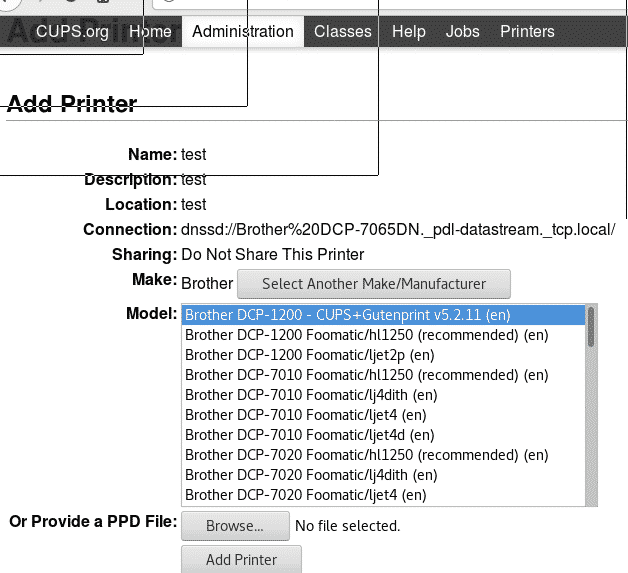Select Brother DCP-7010 Foomatic/lj4dith model
Screen dimensions: 628x573
pos(384,395)
